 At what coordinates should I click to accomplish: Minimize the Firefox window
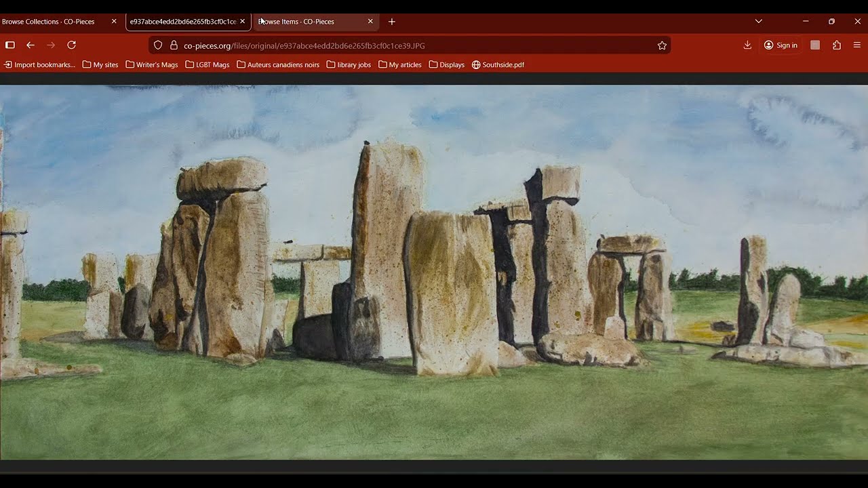(806, 22)
